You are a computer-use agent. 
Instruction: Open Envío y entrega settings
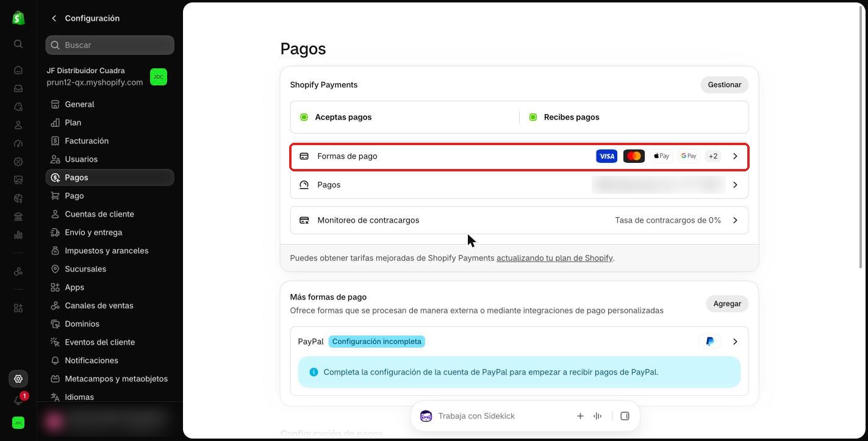tap(110, 232)
